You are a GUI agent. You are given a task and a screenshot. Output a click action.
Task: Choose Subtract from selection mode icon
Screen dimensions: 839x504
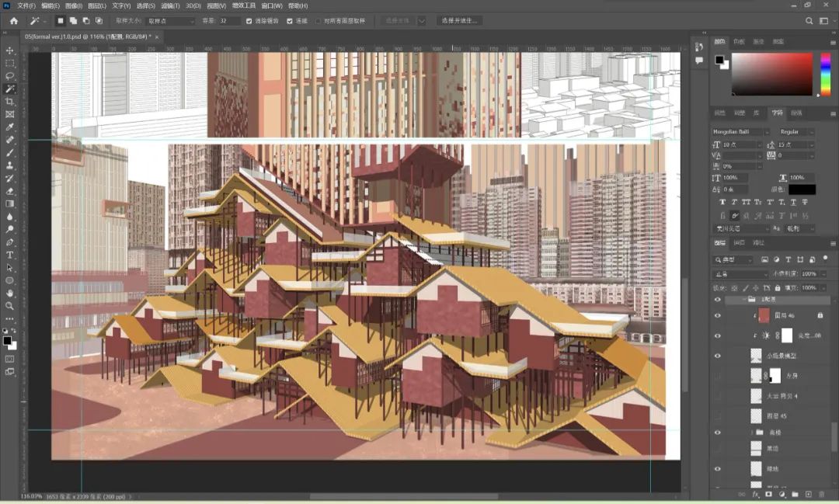click(86, 21)
